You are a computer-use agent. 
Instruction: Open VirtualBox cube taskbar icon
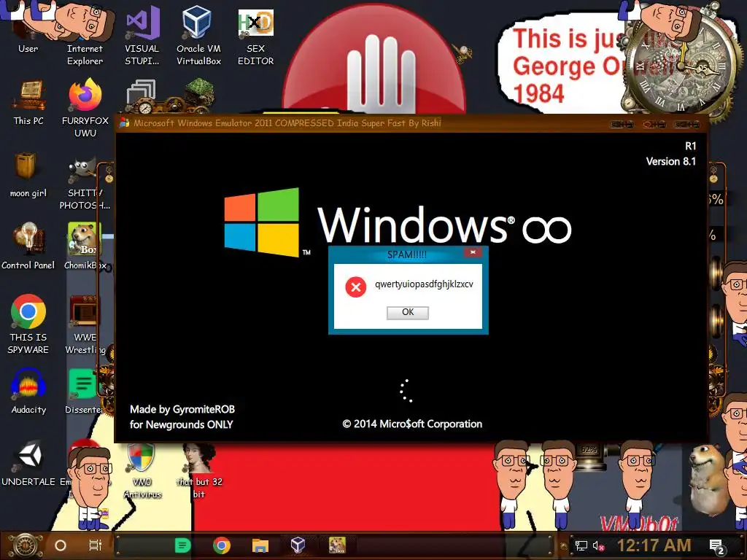click(298, 545)
